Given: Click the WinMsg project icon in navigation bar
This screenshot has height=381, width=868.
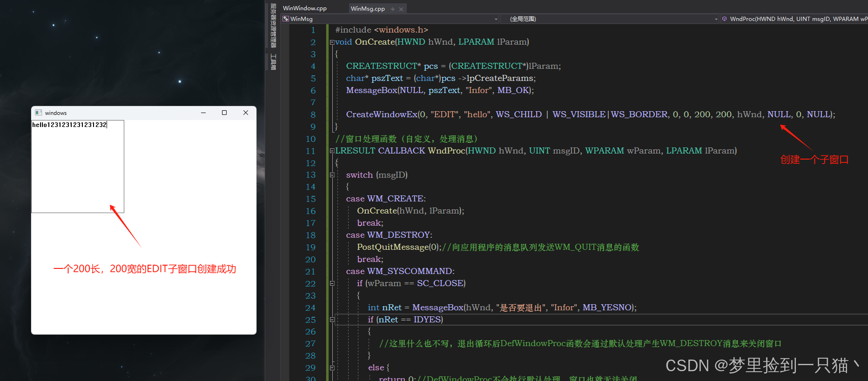Looking at the screenshot, I should click(286, 19).
